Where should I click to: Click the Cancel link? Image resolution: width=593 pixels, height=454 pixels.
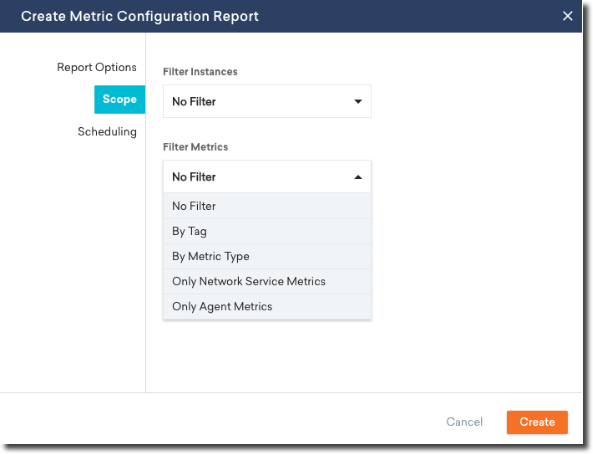[464, 422]
